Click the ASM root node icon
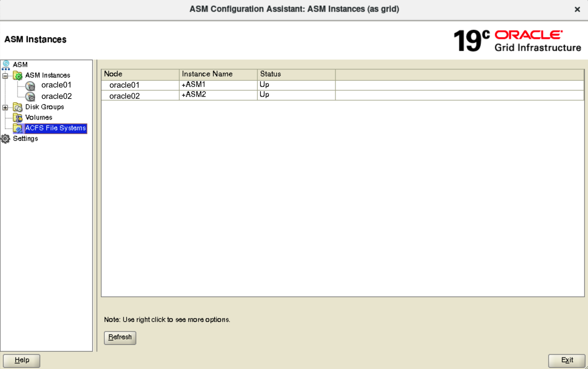Image resolution: width=588 pixels, height=369 pixels. pos(6,65)
